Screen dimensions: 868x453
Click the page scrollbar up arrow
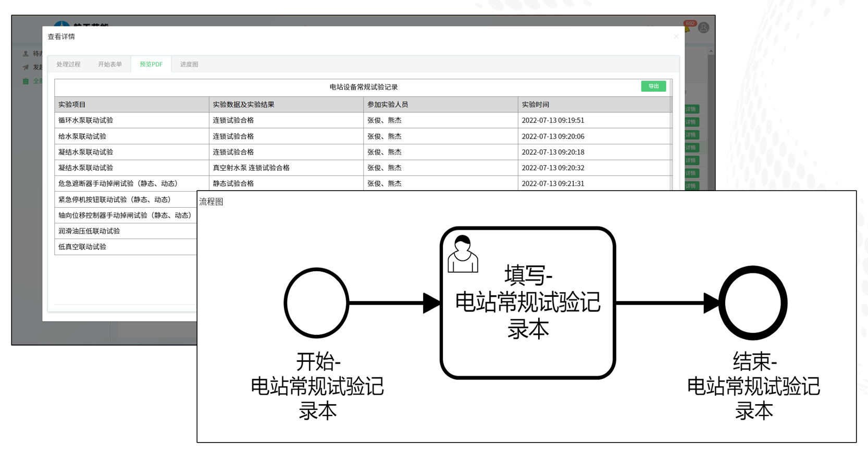point(711,52)
